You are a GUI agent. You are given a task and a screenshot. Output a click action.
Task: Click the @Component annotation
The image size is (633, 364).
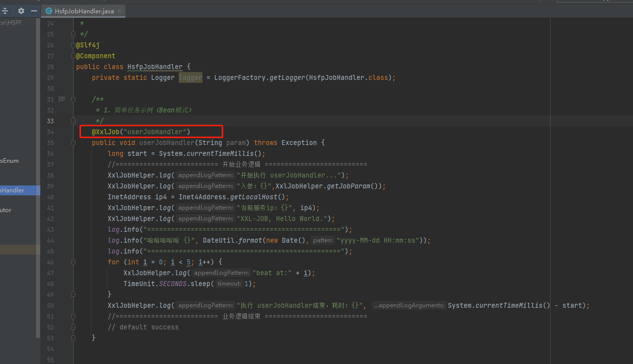(96, 56)
